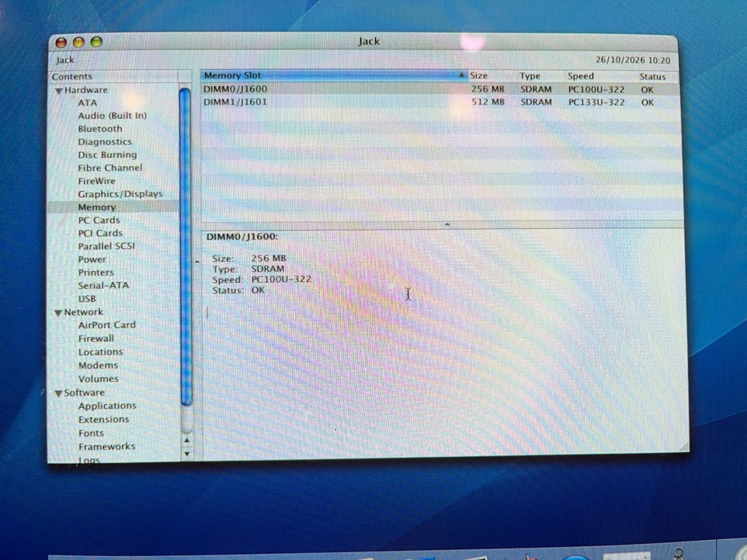The image size is (747, 560).
Task: Open PC Cards information
Action: pos(99,220)
